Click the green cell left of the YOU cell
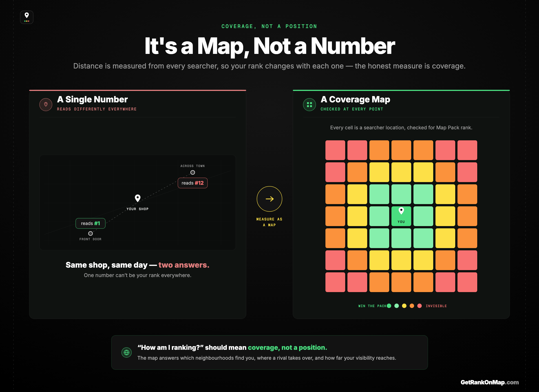539x392 pixels. [379, 216]
